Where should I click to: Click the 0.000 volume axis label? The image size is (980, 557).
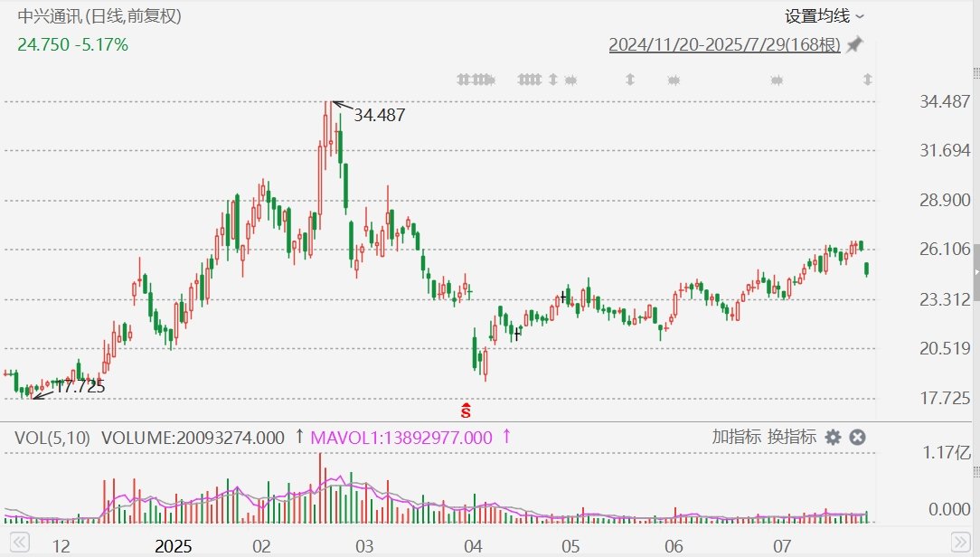point(949,509)
